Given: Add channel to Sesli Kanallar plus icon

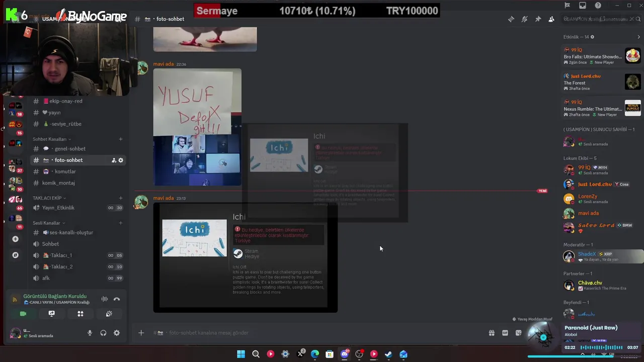Looking at the screenshot, I should point(121,223).
